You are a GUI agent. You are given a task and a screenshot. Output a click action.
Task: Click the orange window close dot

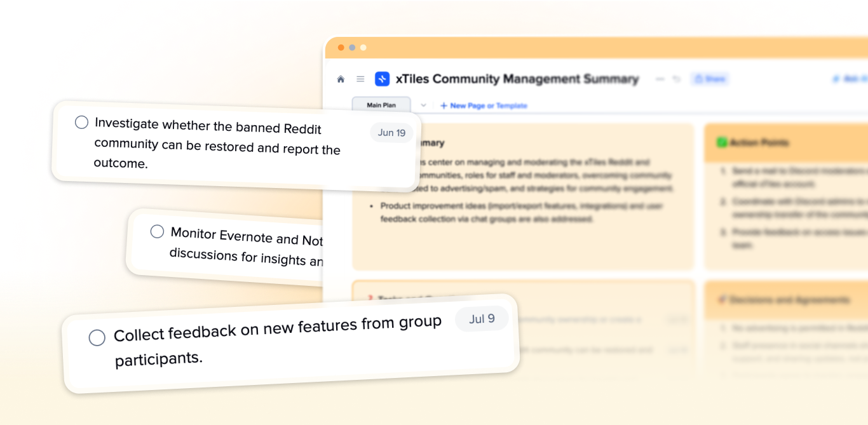tap(341, 48)
